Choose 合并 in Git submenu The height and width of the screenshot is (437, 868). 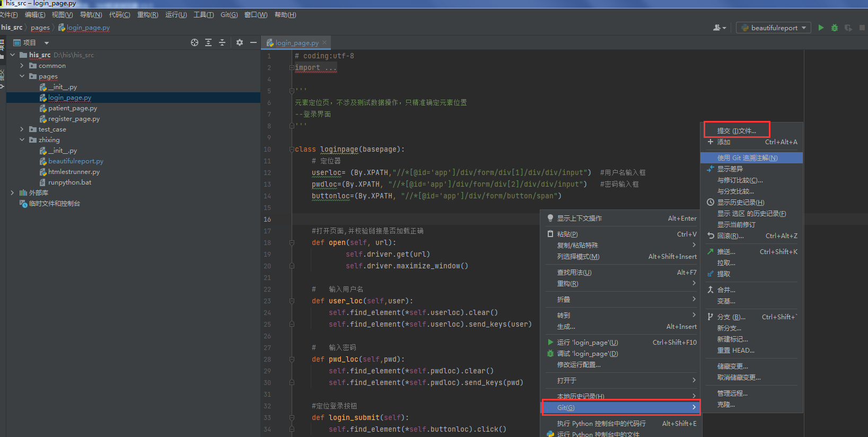tap(751, 290)
